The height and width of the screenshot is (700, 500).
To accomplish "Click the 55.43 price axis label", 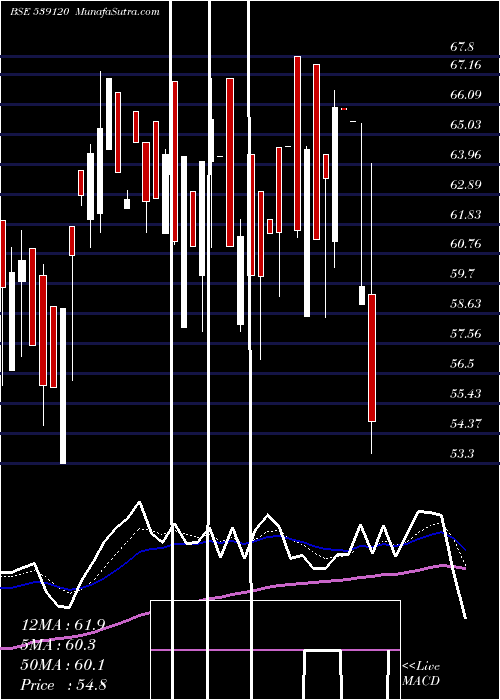I will pos(466,394).
